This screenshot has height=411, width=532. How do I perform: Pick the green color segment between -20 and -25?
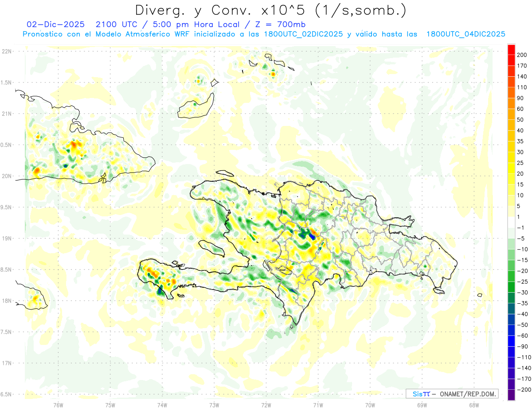[511, 276]
